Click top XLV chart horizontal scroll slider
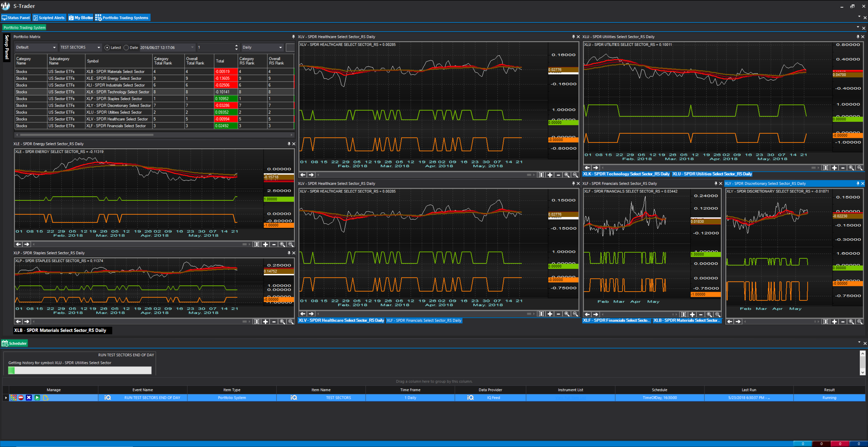868x447 pixels. pyautogui.click(x=529, y=175)
